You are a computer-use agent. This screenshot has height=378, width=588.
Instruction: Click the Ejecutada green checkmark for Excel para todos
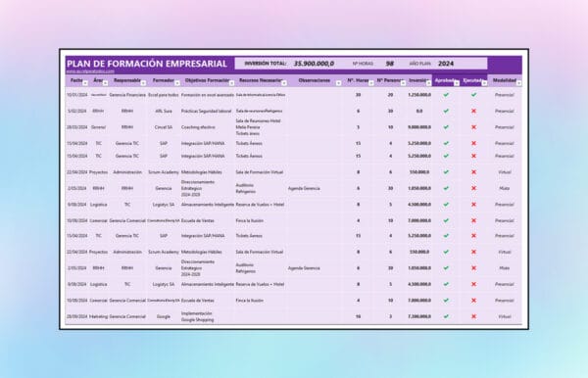(x=474, y=95)
